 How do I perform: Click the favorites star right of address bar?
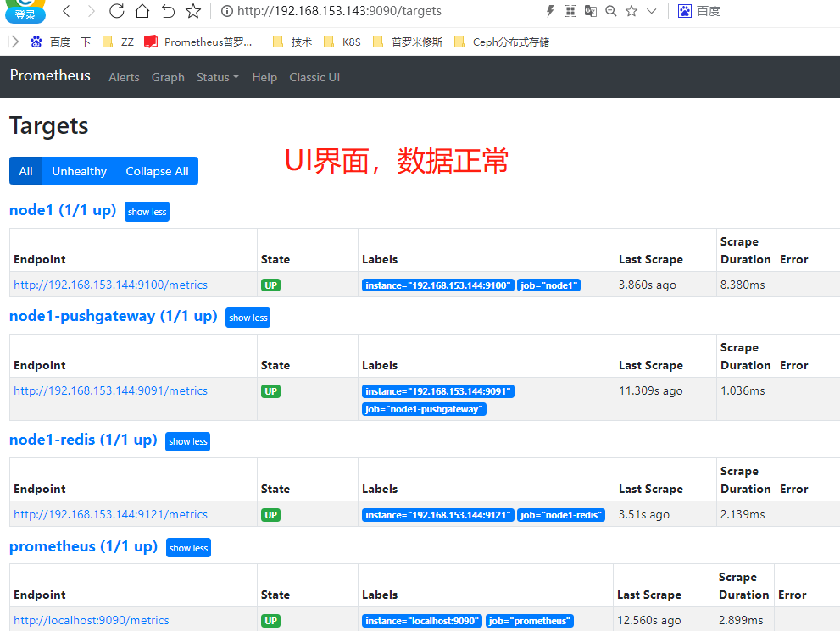tap(631, 11)
